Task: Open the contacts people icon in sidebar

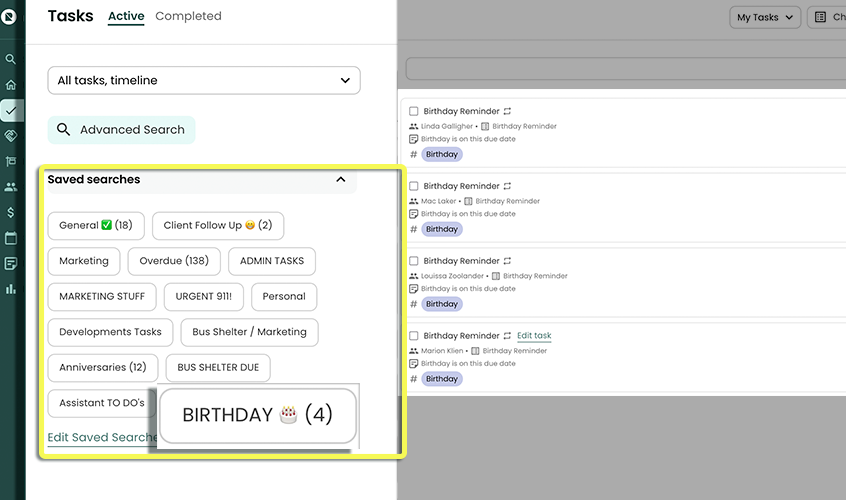Action: click(11, 187)
